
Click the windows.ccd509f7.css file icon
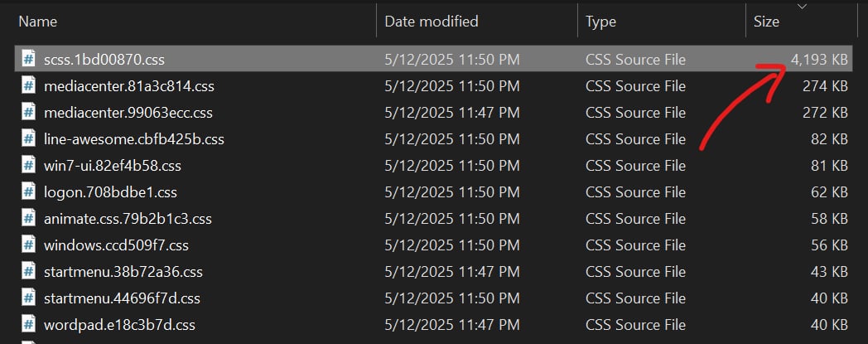click(x=28, y=245)
